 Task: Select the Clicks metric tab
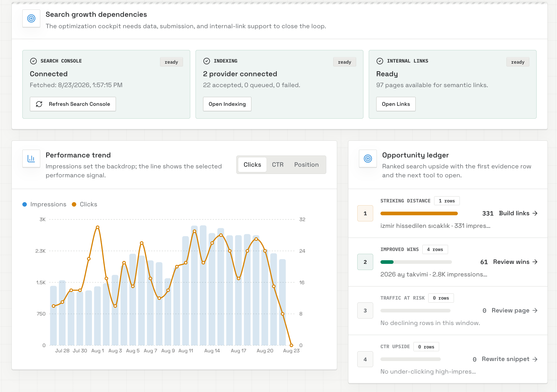click(x=252, y=165)
